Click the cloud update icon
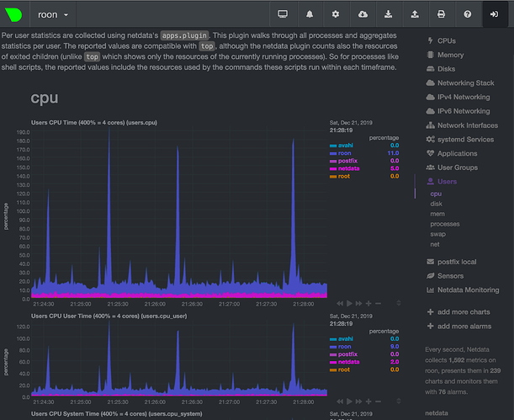 click(363, 14)
